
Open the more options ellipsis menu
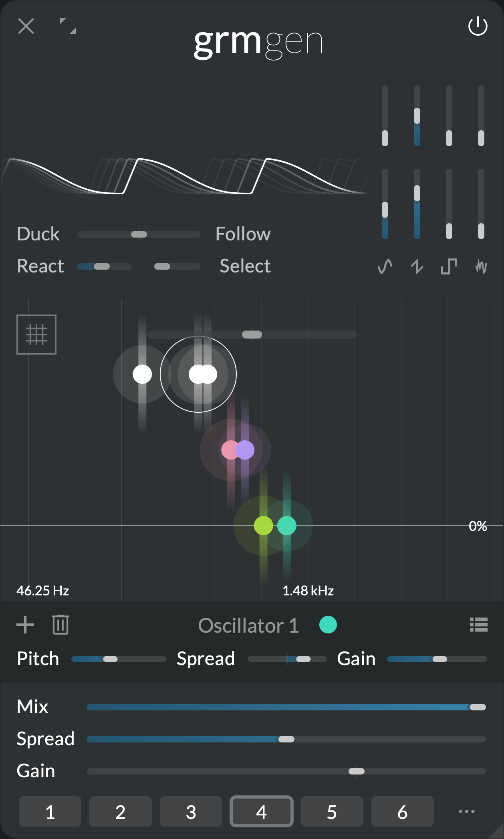[466, 812]
